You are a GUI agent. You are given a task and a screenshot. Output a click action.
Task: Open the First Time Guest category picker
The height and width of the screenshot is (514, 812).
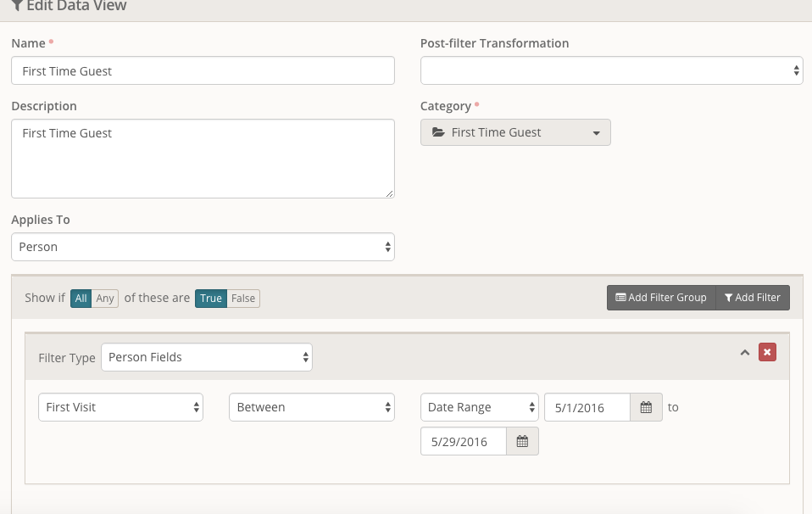click(x=515, y=132)
